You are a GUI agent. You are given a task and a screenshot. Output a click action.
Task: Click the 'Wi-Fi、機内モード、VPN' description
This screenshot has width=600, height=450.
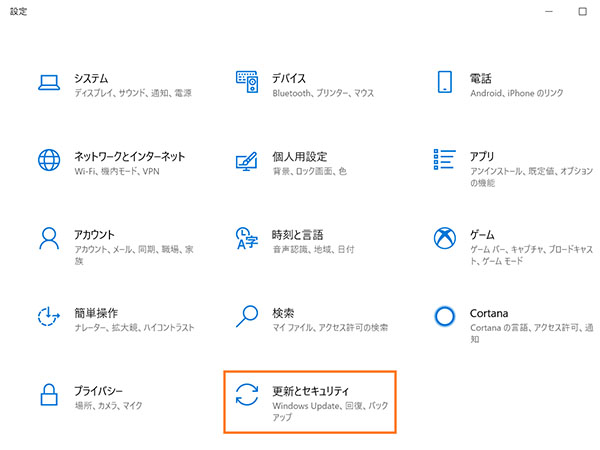pyautogui.click(x=117, y=171)
